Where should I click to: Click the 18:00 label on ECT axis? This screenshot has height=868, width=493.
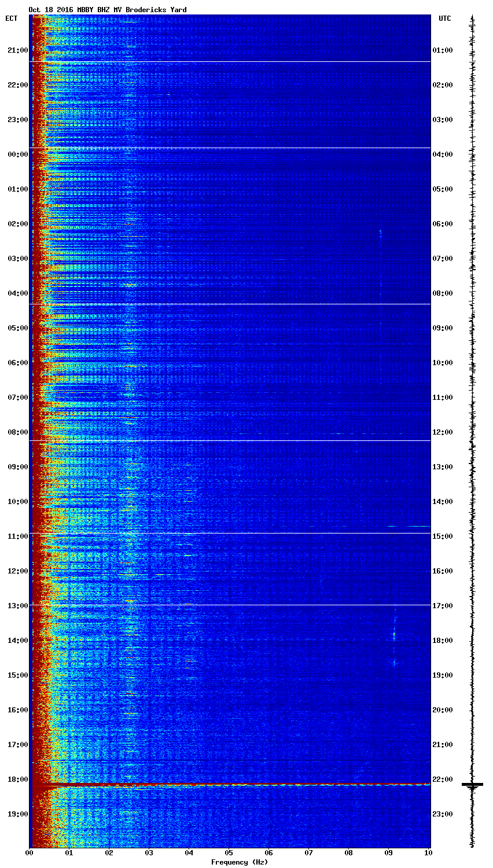(17, 779)
